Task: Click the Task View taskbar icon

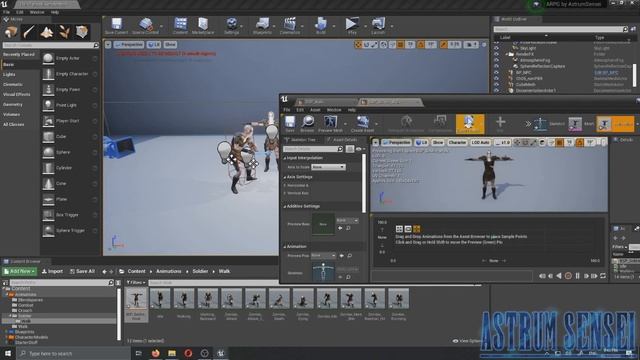Action: pos(138,353)
